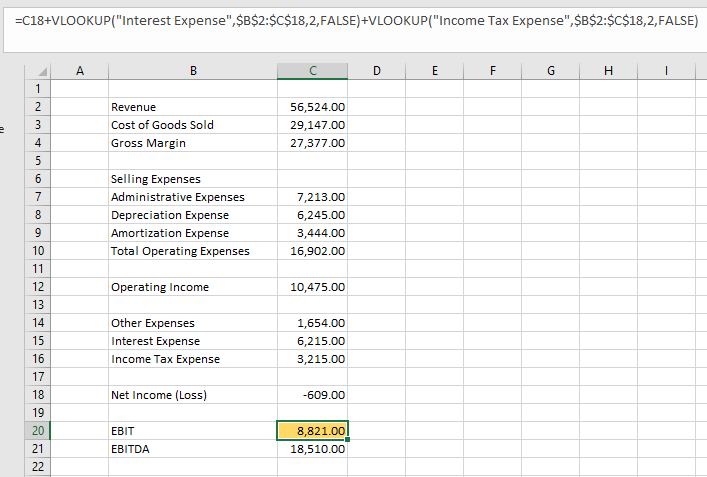707x477 pixels.
Task: Click the Administrative Expenses label cell
Action: [193, 197]
